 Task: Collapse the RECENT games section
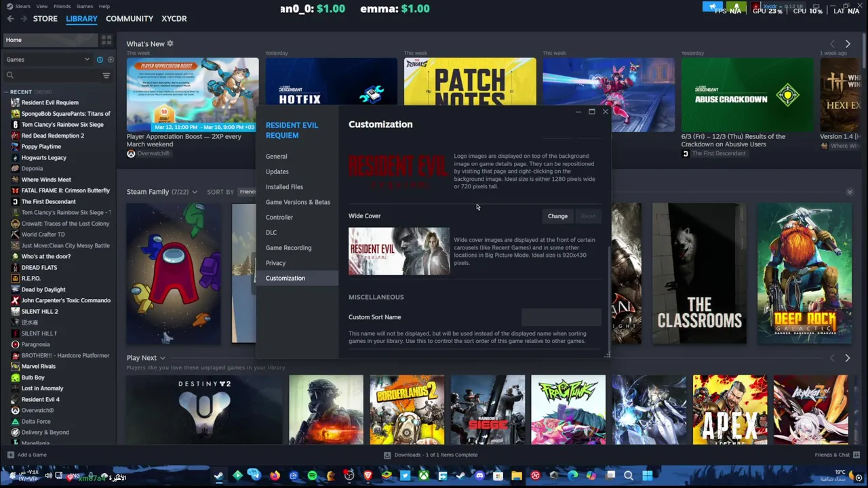(x=6, y=91)
